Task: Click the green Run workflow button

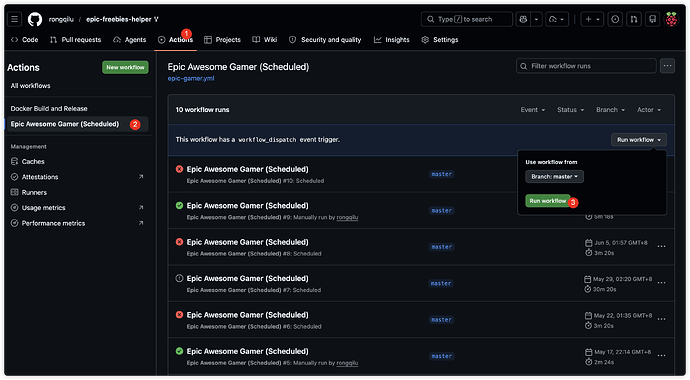Action: (x=548, y=201)
